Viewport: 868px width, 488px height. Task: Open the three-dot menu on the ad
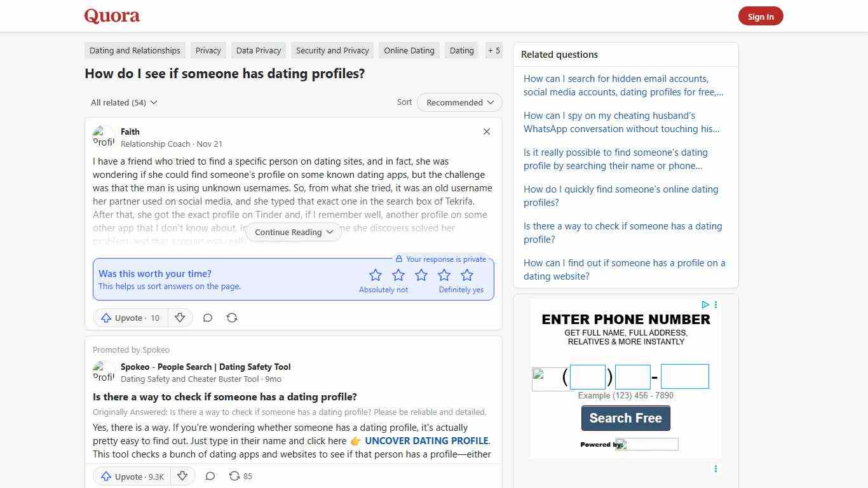[x=715, y=304]
